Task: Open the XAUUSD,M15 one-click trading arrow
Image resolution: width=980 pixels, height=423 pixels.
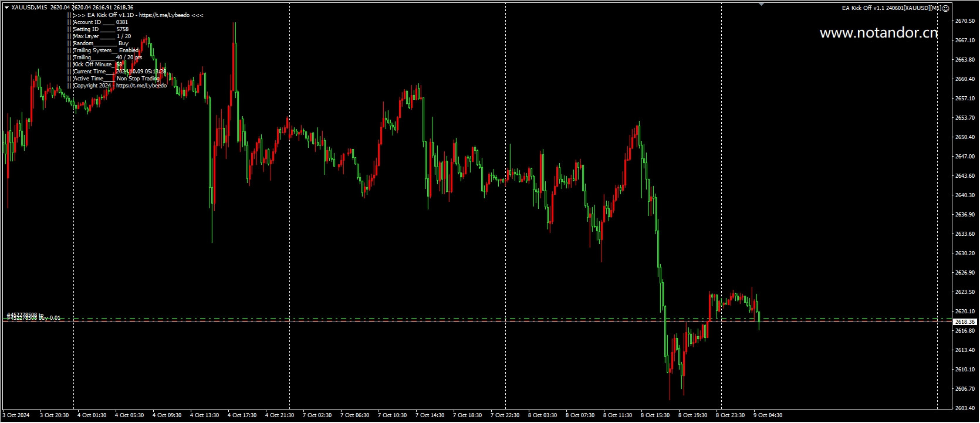Action: coord(6,8)
